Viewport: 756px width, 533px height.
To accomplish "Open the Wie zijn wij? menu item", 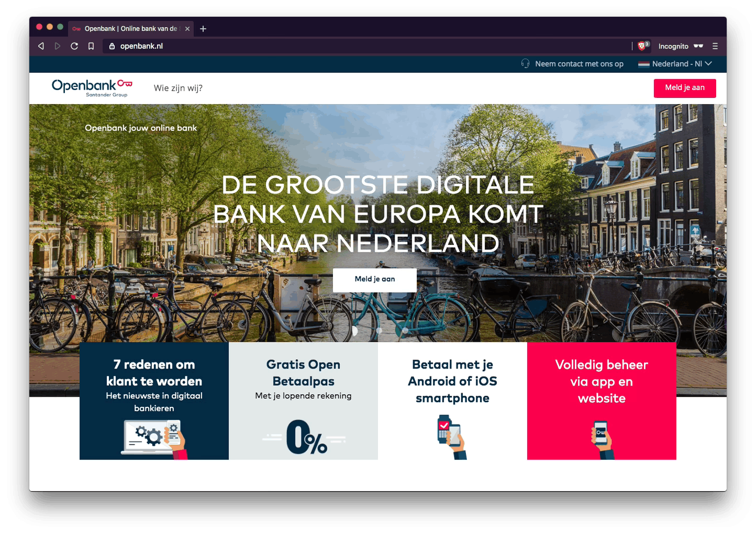I will pyautogui.click(x=178, y=88).
